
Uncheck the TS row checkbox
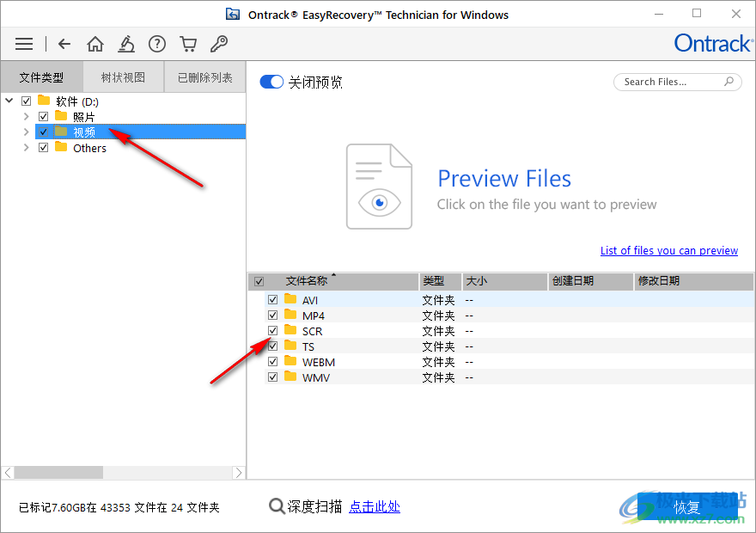click(273, 346)
